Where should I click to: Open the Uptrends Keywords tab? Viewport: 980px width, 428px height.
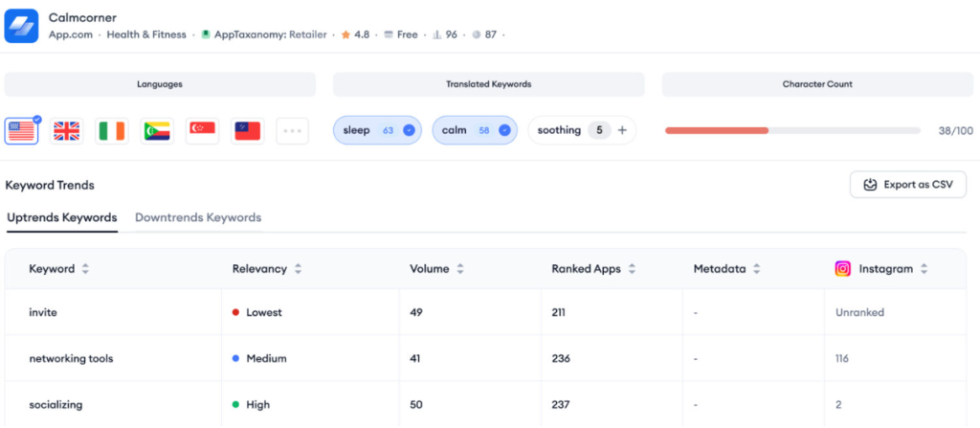(x=62, y=217)
